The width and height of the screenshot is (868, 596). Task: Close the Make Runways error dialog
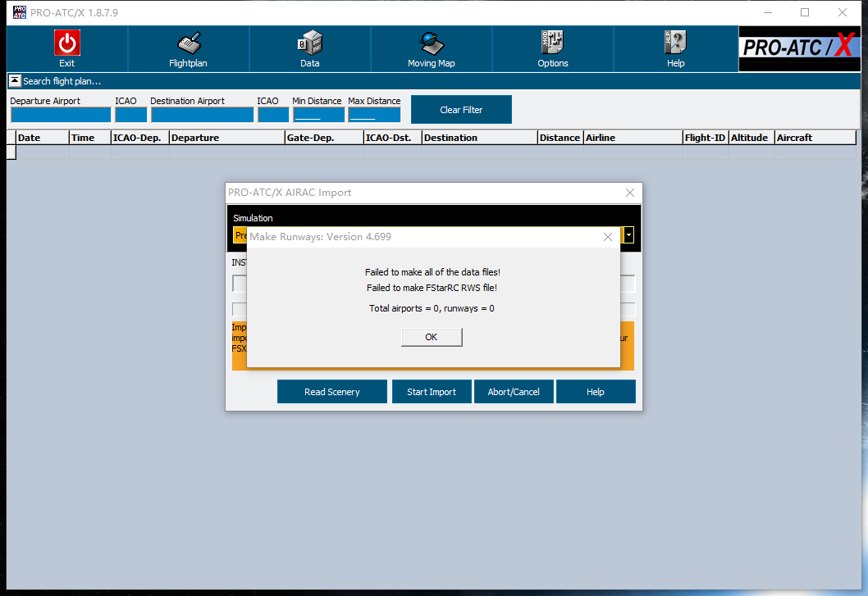(607, 237)
